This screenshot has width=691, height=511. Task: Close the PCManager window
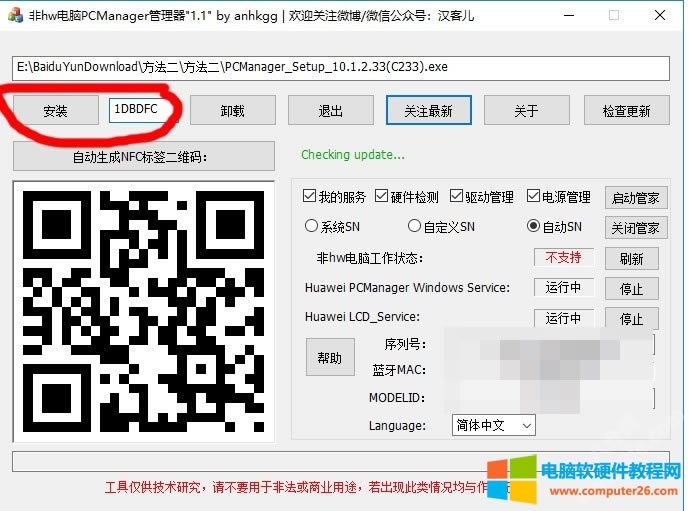(x=660, y=15)
